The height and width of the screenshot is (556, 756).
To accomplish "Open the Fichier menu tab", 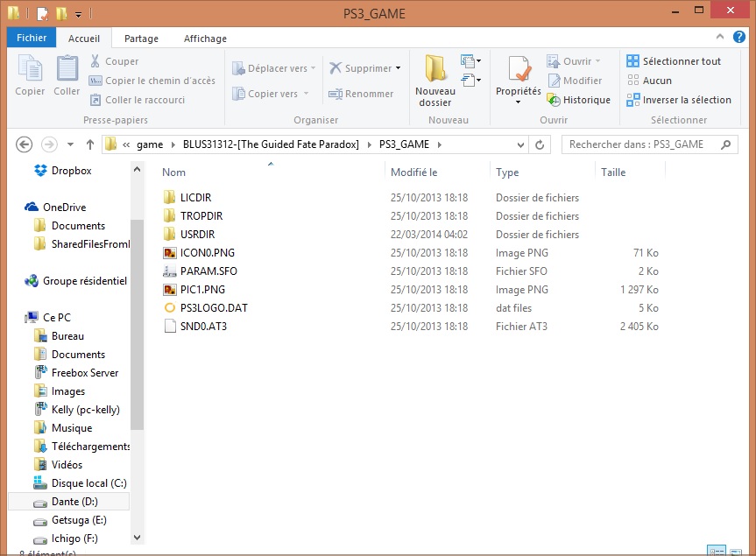I will 32,38.
